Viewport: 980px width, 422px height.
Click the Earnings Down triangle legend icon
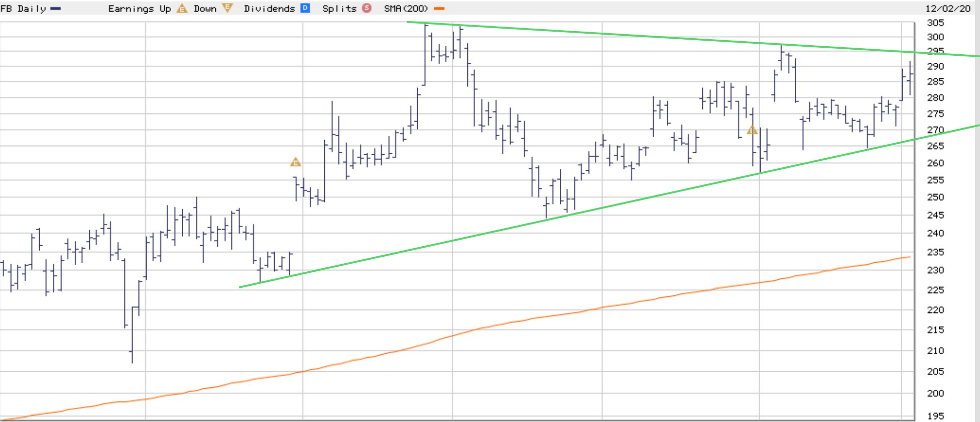pyautogui.click(x=227, y=8)
